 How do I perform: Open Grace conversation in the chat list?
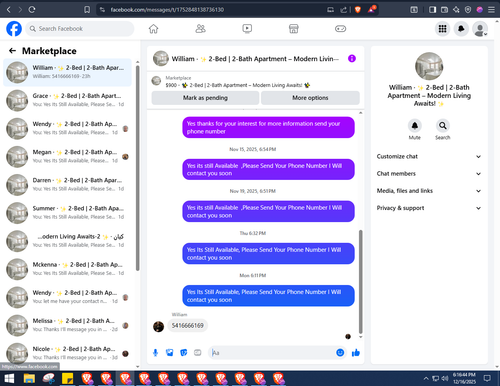click(x=67, y=100)
